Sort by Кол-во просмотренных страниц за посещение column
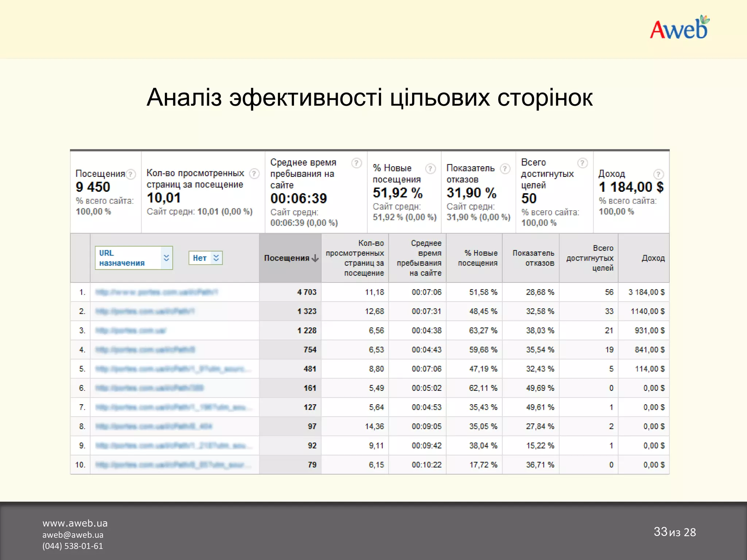 355,258
